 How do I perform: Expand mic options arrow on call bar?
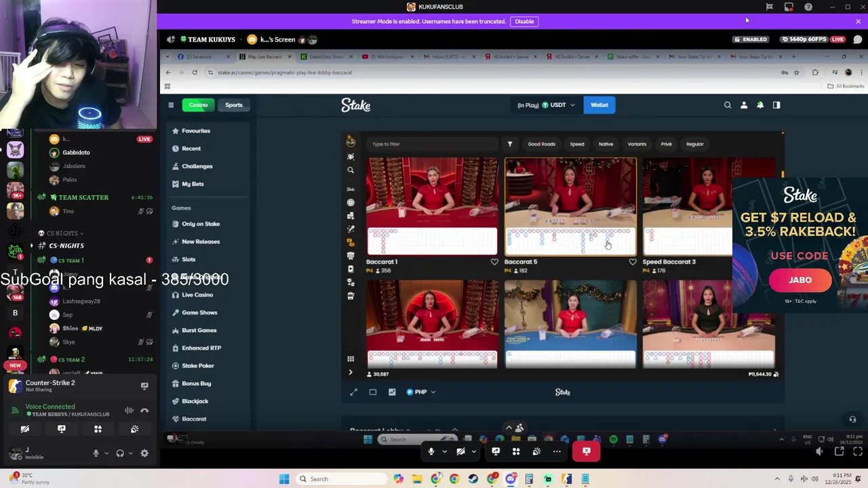point(445,451)
